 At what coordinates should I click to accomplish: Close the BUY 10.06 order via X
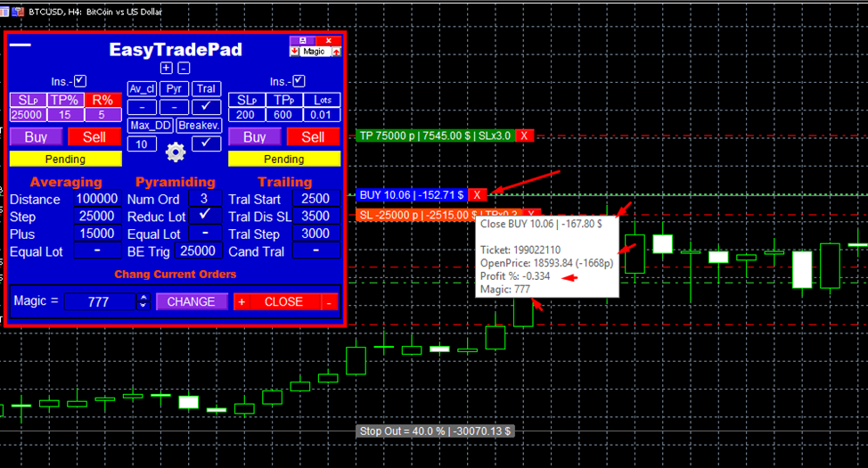[x=477, y=195]
